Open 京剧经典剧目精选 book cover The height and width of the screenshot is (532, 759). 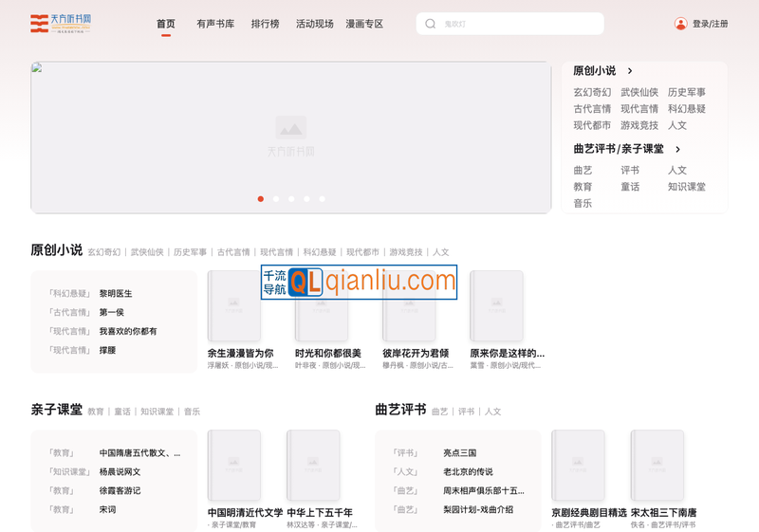578,466
